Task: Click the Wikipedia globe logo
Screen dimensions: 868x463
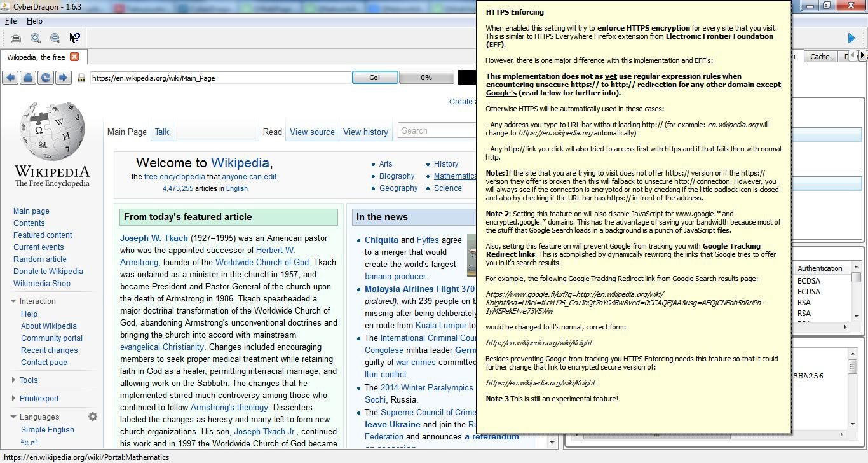Action: click(51, 132)
